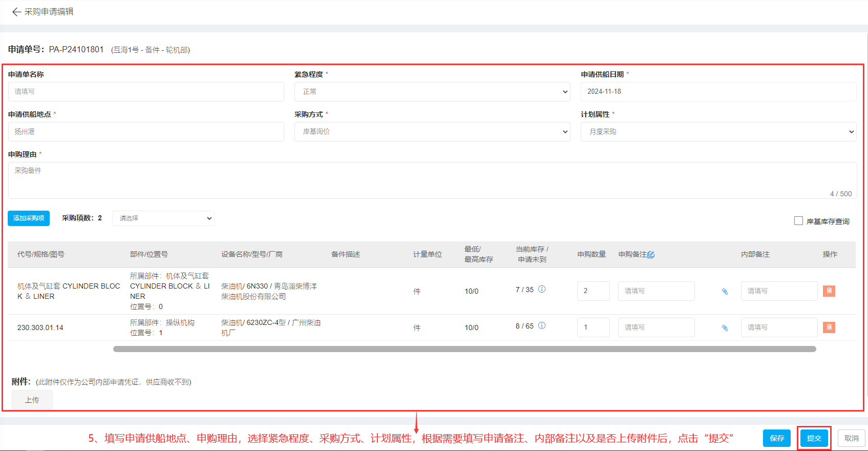Attach file via paperclip in CYLINDER BLOCK row
The width and height of the screenshot is (868, 451).
pos(725,291)
